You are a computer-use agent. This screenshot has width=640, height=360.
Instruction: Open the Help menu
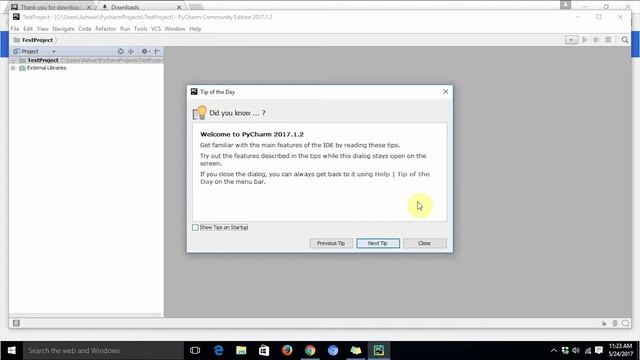tap(195, 29)
